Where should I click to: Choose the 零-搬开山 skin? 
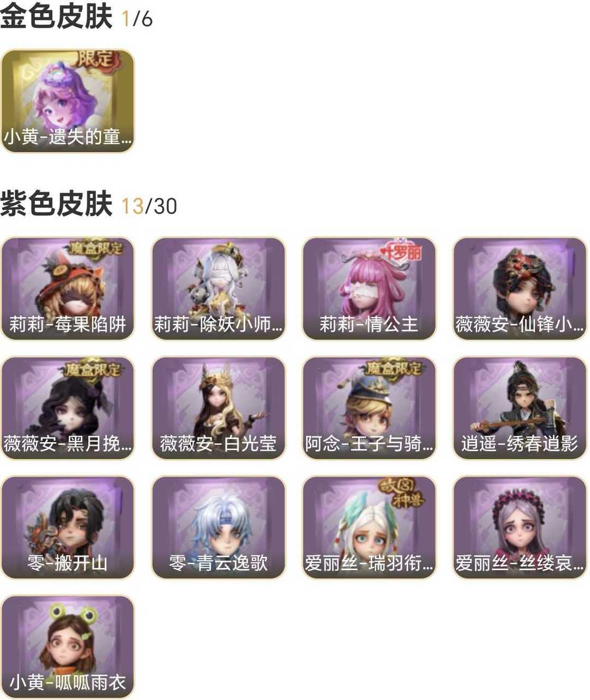(x=68, y=527)
